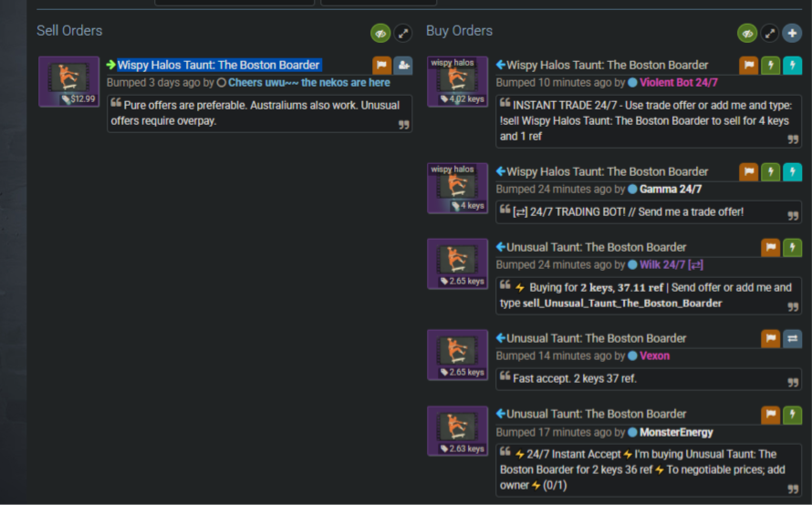This screenshot has width=812, height=505.
Task: Flag the Gamma 24/7 buy listing
Action: 749,172
